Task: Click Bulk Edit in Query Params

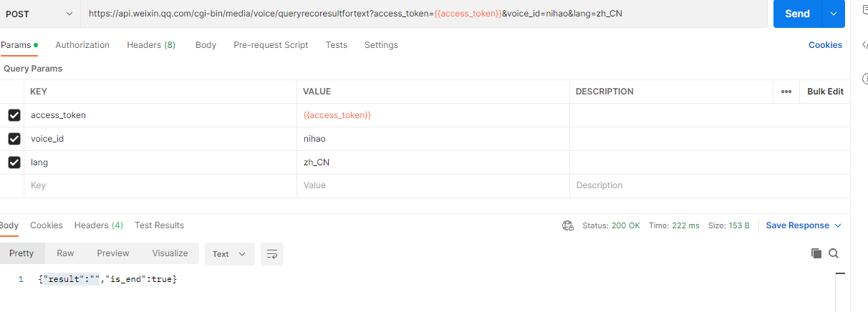Action: coord(825,92)
